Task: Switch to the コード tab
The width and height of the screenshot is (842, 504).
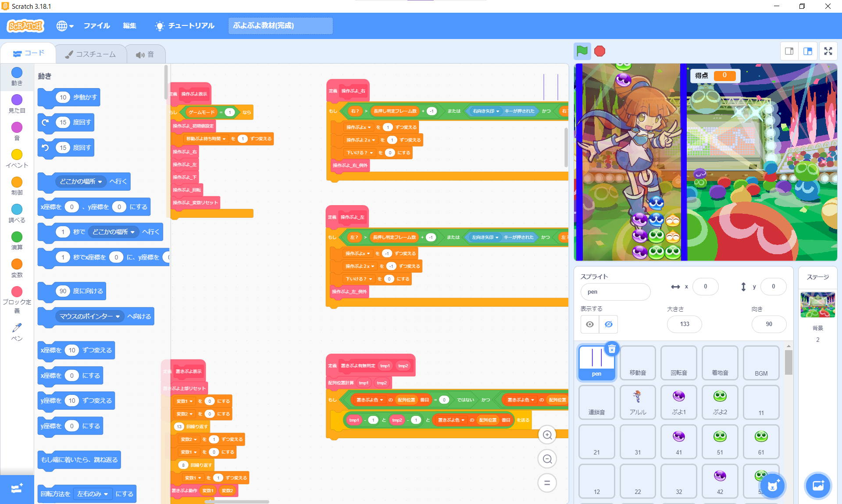Action: pos(29,53)
